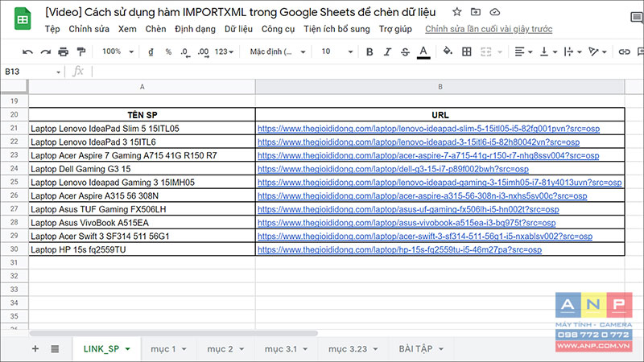644x362 pixels.
Task: Open HP 15s fq2559TU URL link
Action: tap(399, 249)
